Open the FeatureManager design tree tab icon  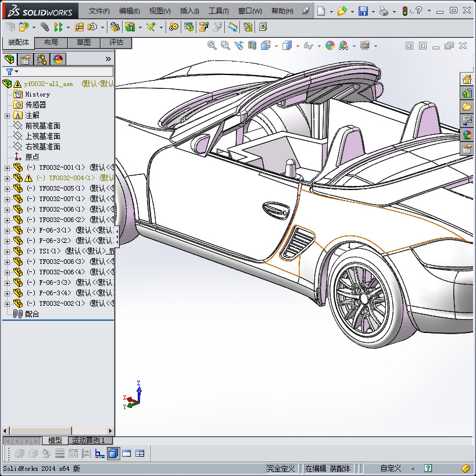(x=9, y=59)
